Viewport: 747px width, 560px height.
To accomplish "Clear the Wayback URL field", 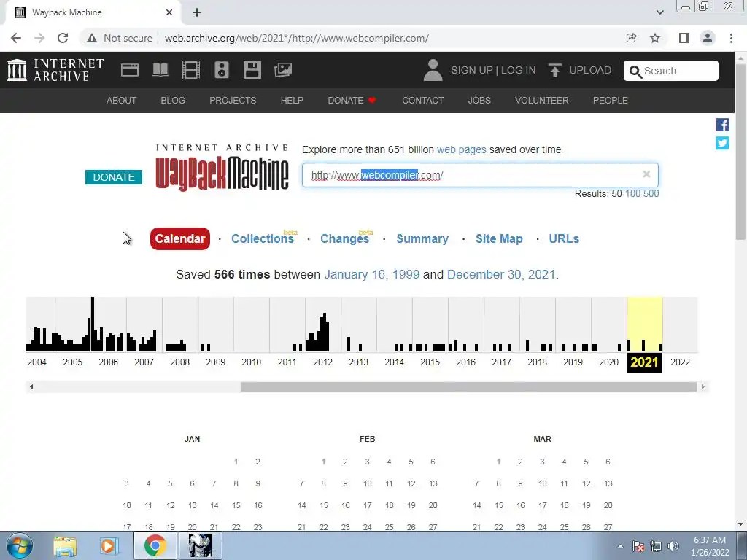I will pos(646,174).
